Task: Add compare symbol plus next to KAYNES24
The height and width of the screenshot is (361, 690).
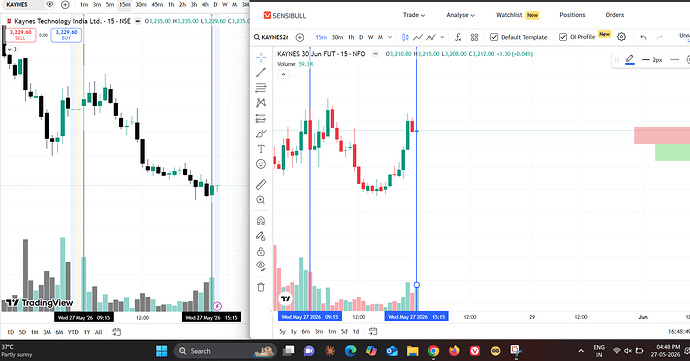Action: (x=300, y=37)
